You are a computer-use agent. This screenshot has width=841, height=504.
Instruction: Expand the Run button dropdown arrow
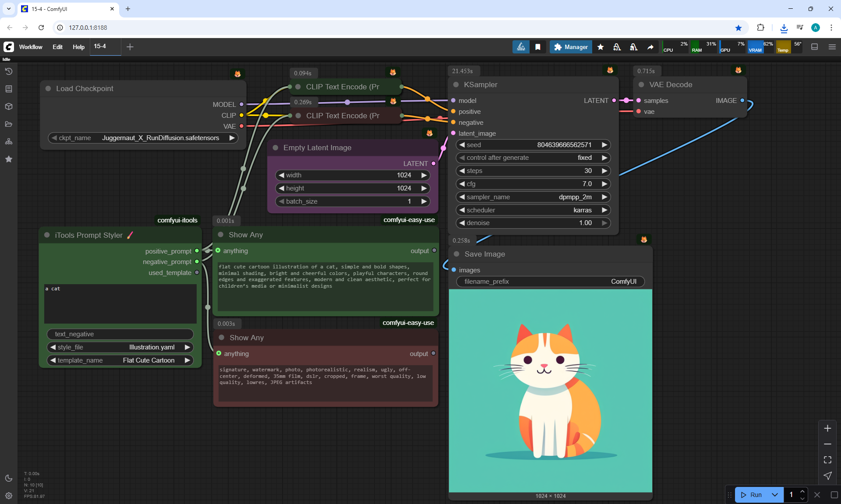pyautogui.click(x=775, y=495)
